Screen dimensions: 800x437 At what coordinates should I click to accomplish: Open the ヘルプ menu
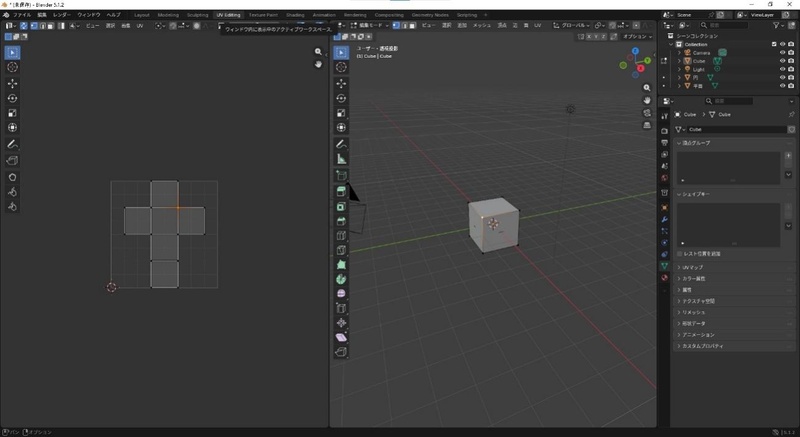113,15
